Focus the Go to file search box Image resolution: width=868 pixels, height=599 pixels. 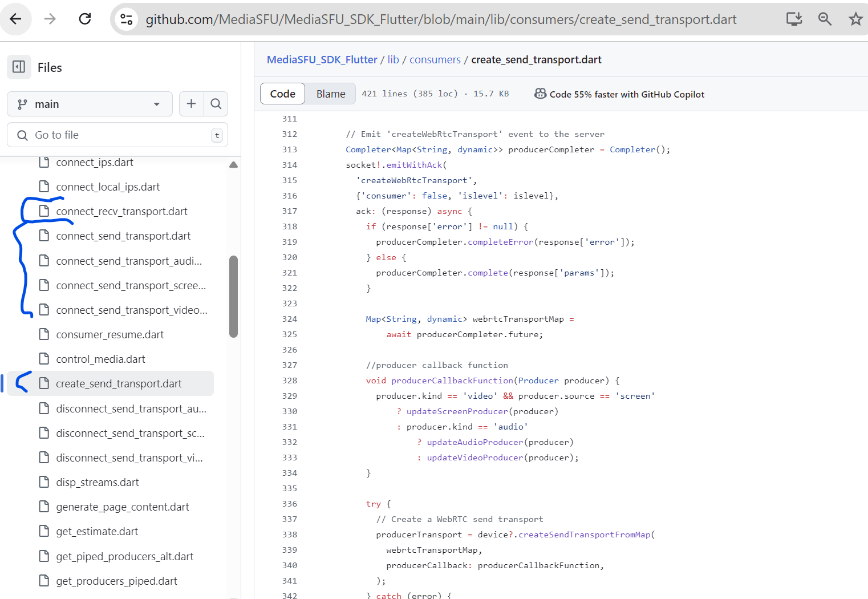[x=117, y=135]
